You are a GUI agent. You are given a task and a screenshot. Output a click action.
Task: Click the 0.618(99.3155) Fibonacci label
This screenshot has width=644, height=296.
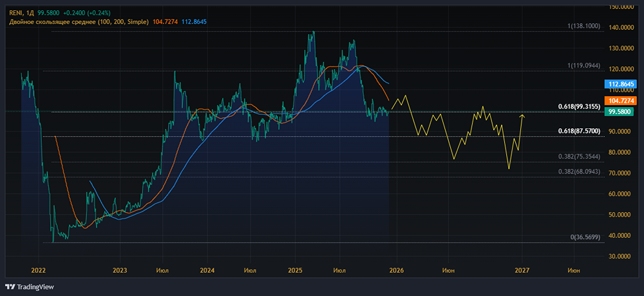point(579,106)
